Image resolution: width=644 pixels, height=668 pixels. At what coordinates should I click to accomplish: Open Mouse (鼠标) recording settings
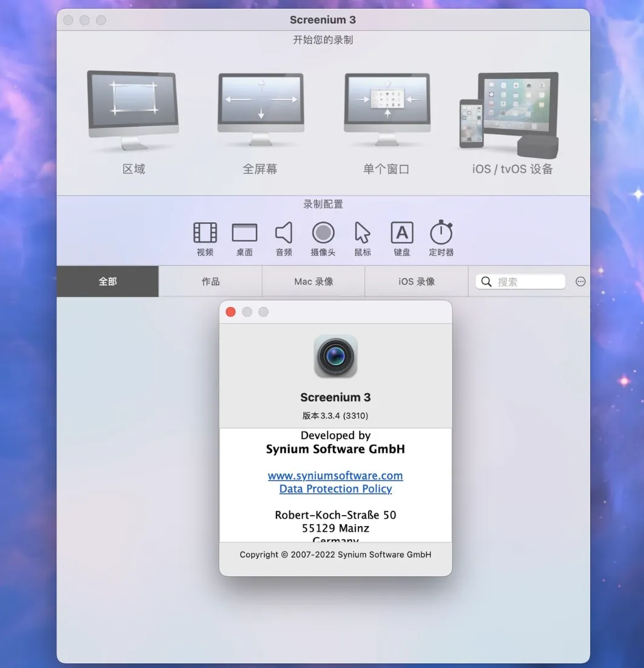363,238
